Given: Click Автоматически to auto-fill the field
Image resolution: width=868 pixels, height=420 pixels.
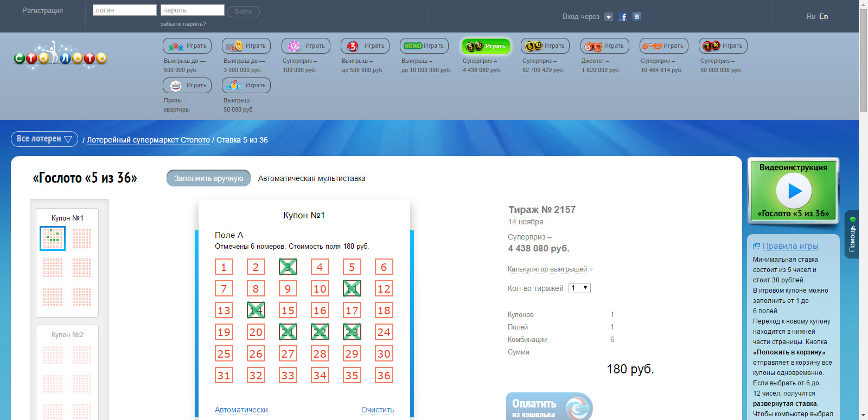Looking at the screenshot, I should click(x=241, y=410).
